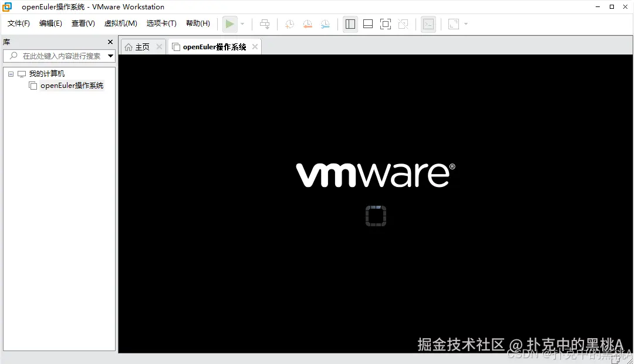
Task: Close the library panel
Action: click(109, 42)
